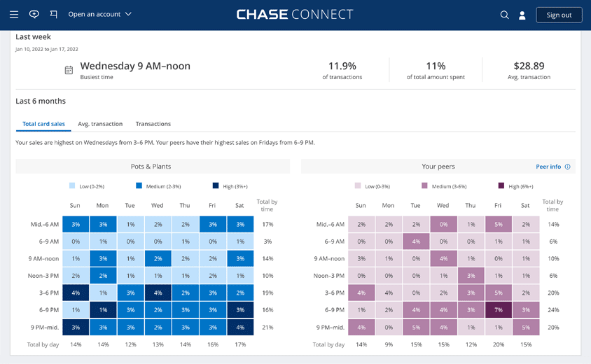Click the Low (0-2%) legend swatch

[x=72, y=186]
